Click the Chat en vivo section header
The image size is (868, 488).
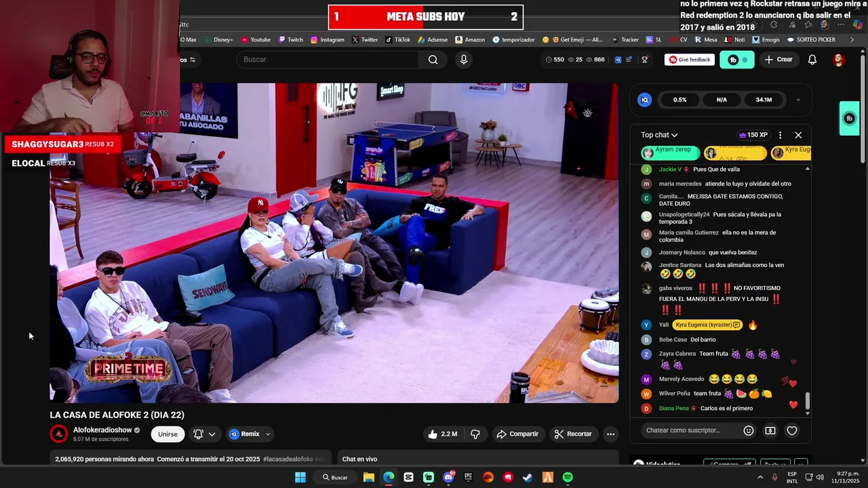(x=359, y=459)
